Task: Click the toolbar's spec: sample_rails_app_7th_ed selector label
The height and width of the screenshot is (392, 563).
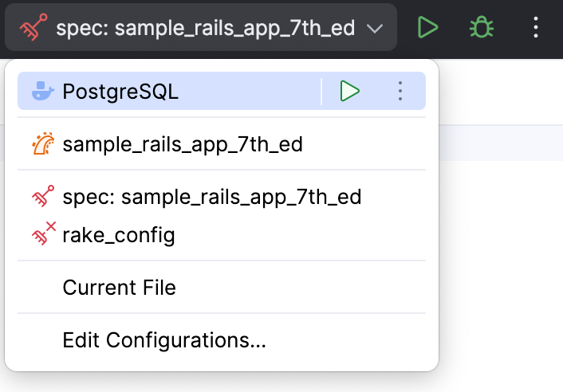Action: pos(205,29)
